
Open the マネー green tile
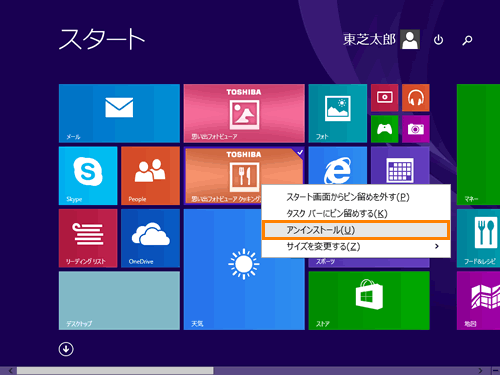point(478,144)
